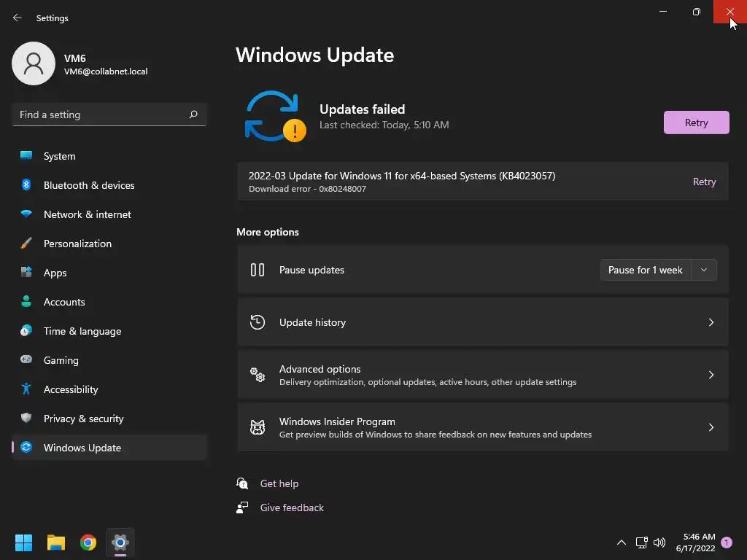Open File Explorer from the taskbar
747x560 pixels.
coord(56,542)
